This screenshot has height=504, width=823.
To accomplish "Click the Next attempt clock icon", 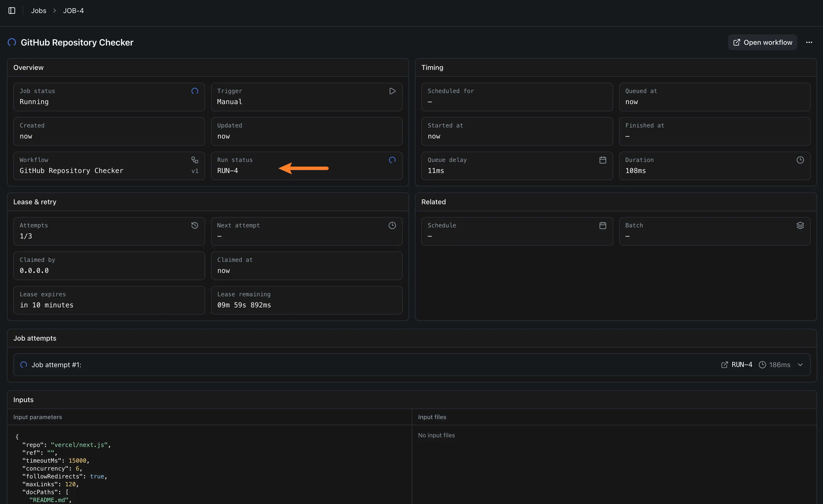I will 392,226.
